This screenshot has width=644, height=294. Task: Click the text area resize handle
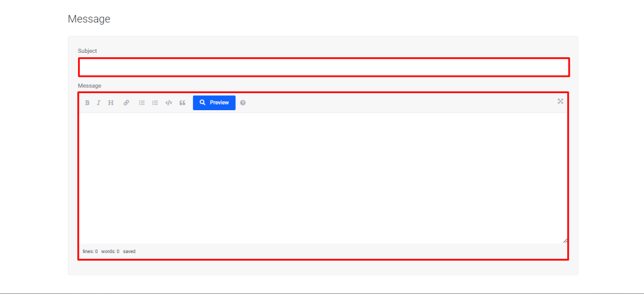point(565,240)
